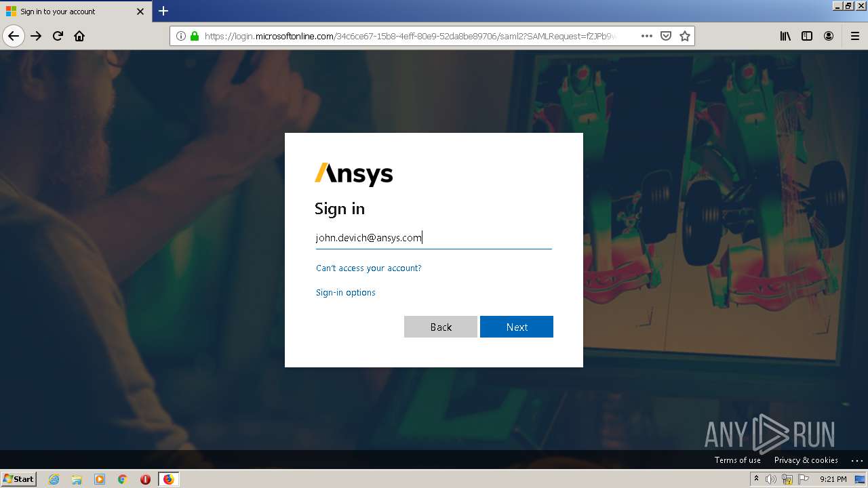Save page to Pocket
This screenshot has height=488, width=868.
pos(666,36)
